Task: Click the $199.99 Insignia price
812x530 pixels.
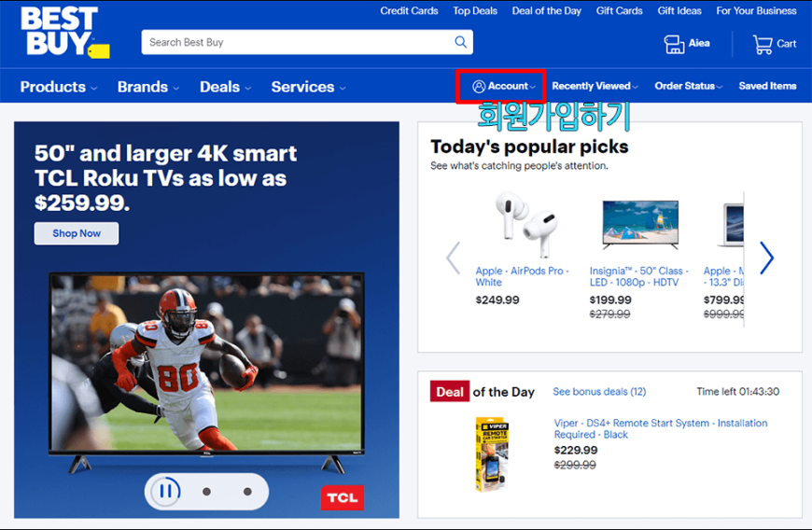Action: point(610,300)
